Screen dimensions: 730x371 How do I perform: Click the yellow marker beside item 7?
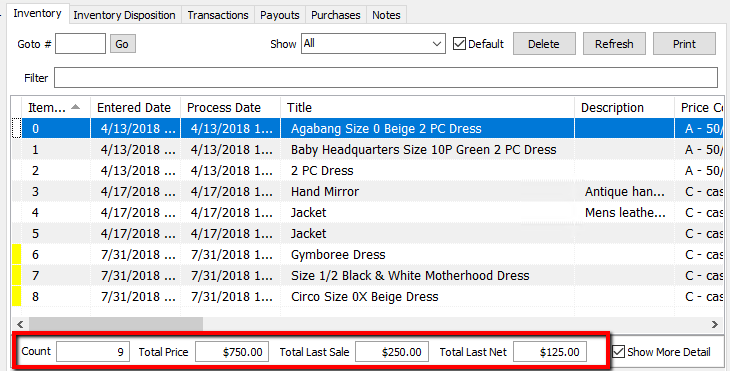16,276
